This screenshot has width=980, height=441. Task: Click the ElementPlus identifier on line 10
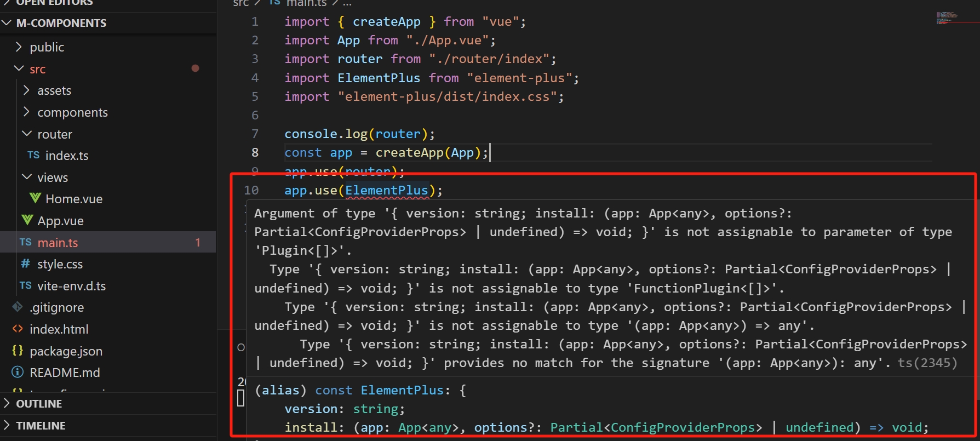click(x=386, y=191)
